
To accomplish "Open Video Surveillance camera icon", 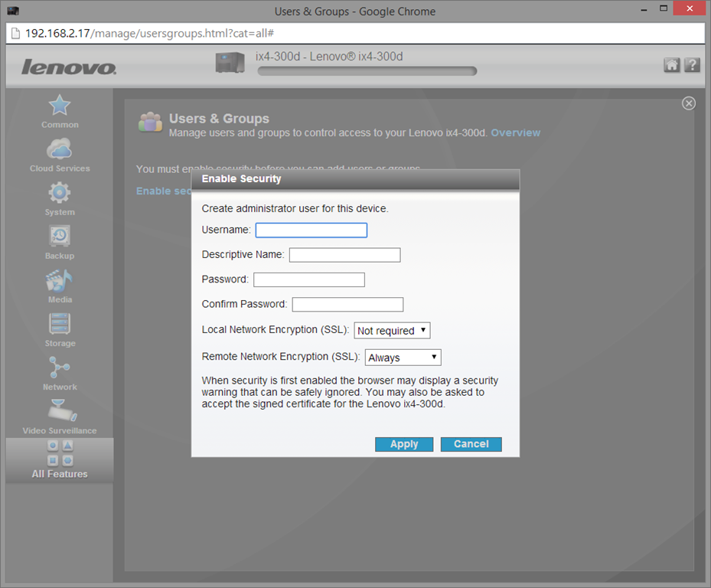I will tap(60, 413).
